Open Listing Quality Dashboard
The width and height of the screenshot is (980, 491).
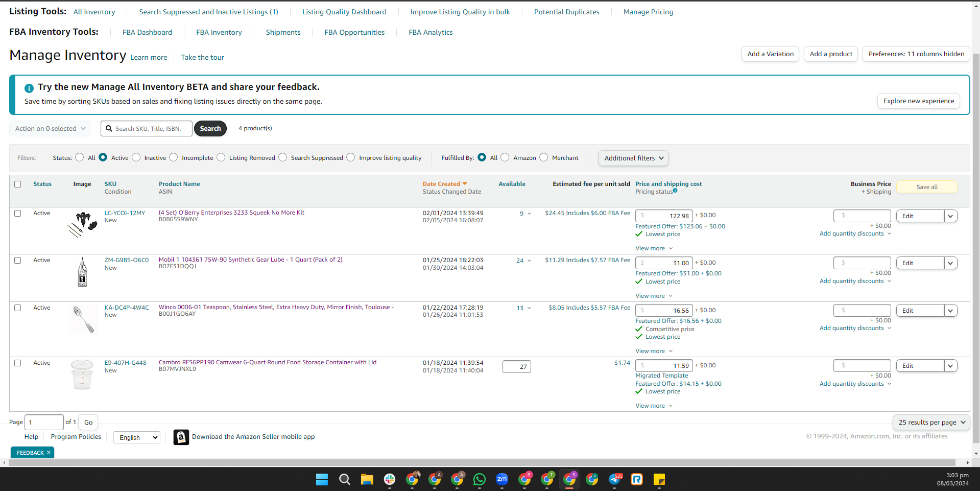[x=344, y=12]
